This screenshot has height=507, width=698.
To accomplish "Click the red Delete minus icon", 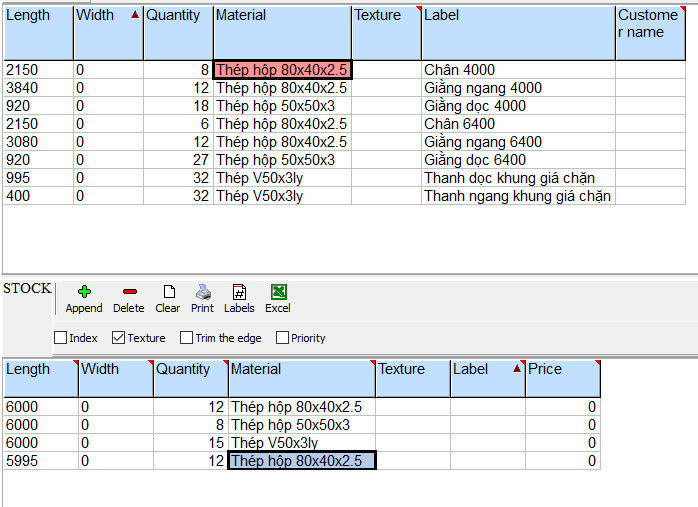I will 128,292.
